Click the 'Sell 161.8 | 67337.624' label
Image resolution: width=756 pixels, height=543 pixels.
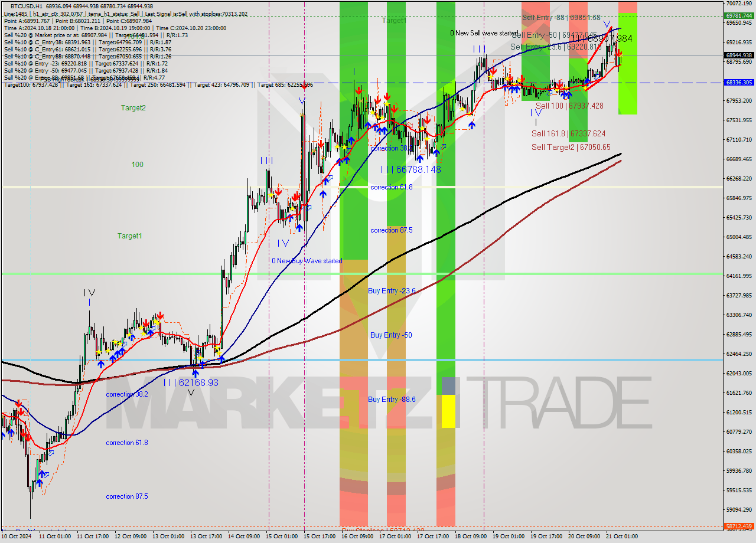point(568,134)
